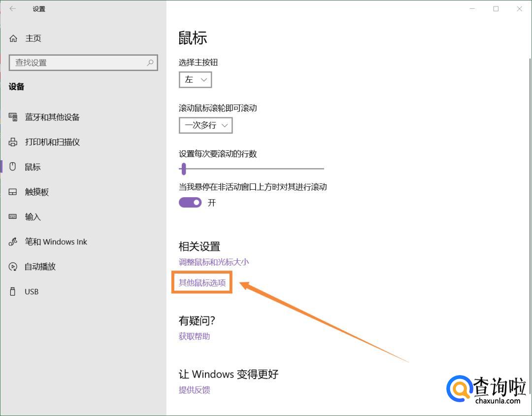The width and height of the screenshot is (532, 416).
Task: Click the 有疑问? heading
Action: pos(197,320)
